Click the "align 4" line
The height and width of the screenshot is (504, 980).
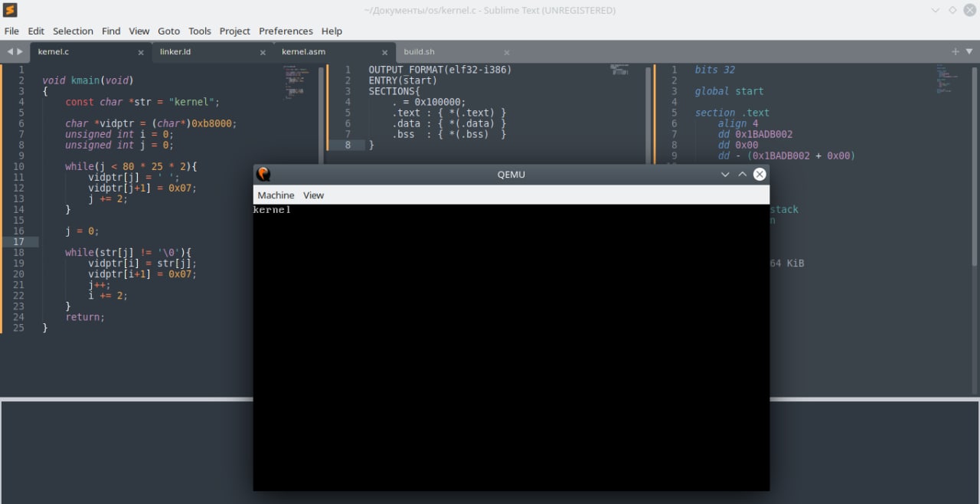(738, 123)
